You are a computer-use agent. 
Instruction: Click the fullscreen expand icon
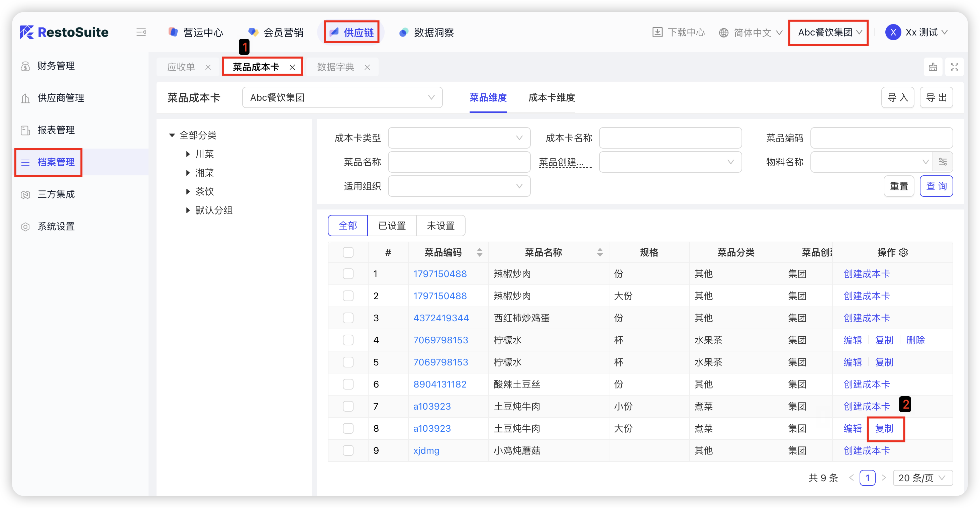(954, 67)
